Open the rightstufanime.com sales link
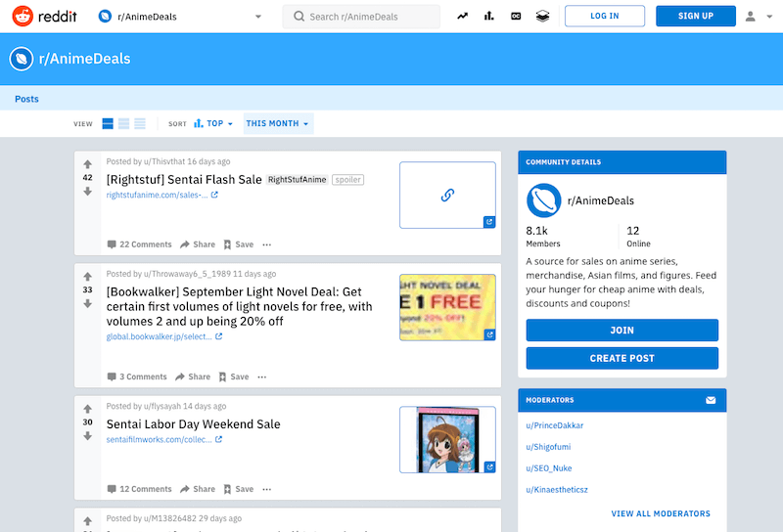 point(161,195)
